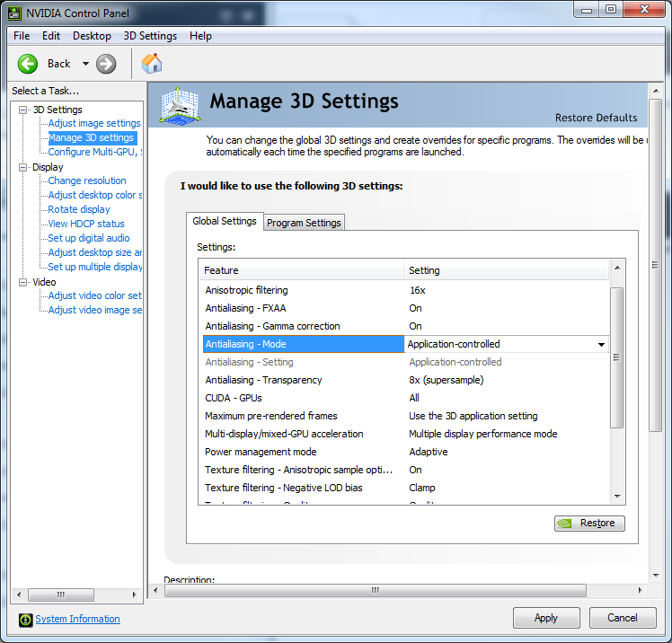Open the System Information link
Screen dimensions: 672x643
pyautogui.click(x=77, y=619)
